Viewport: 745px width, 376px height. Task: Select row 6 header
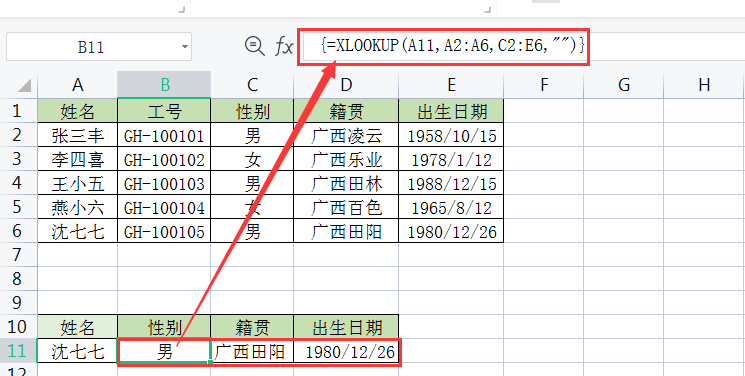[x=18, y=231]
